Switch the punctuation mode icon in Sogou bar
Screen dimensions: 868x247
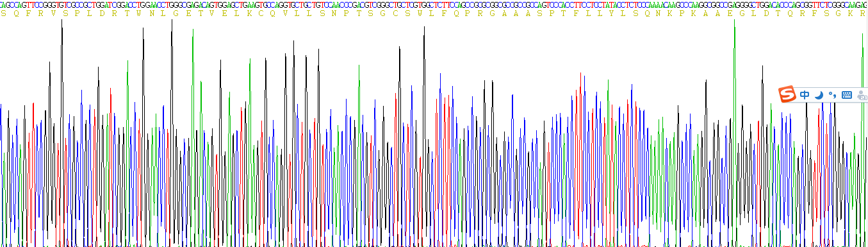pos(833,95)
